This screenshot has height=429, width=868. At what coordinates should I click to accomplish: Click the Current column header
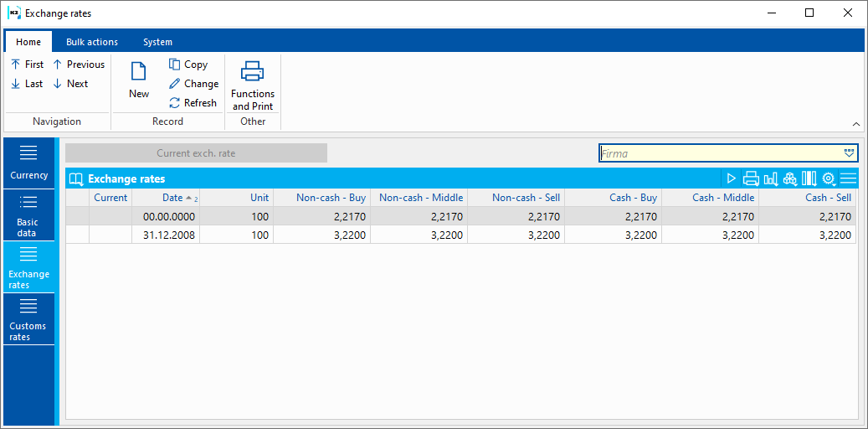(x=110, y=197)
